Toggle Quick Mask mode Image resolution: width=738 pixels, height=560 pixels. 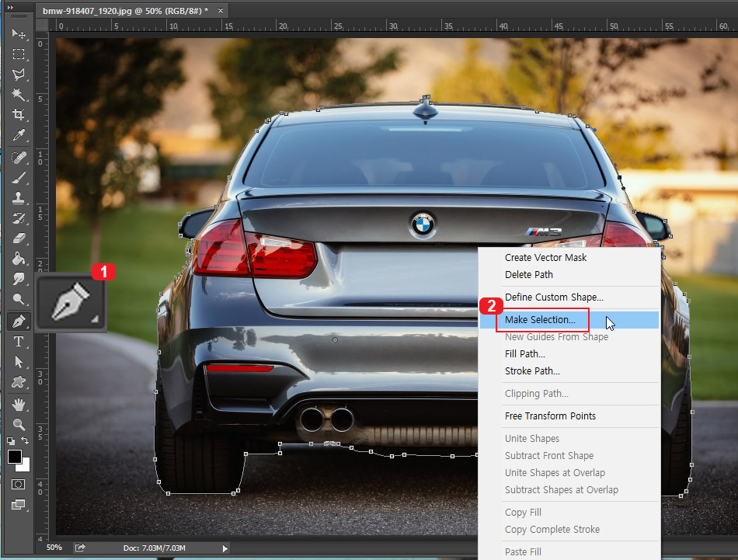coord(19,484)
